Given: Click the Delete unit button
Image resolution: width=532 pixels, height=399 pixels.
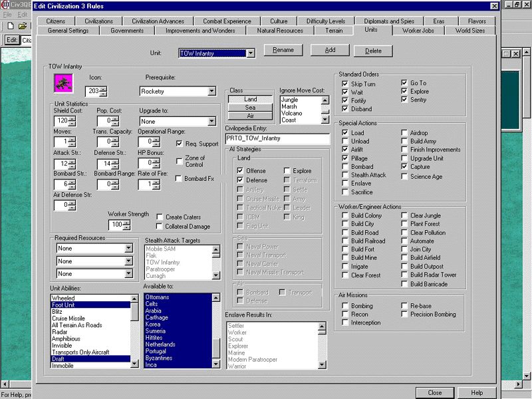Looking at the screenshot, I should [373, 51].
